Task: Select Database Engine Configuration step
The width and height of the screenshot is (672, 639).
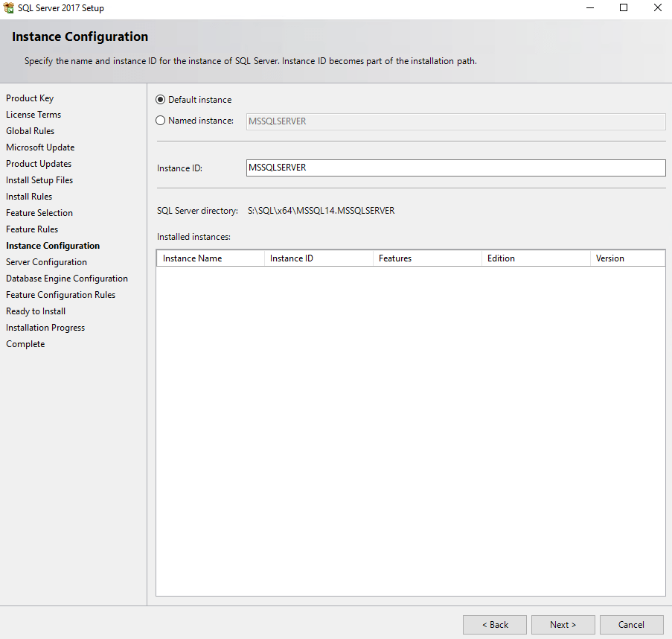Action: [x=67, y=279]
